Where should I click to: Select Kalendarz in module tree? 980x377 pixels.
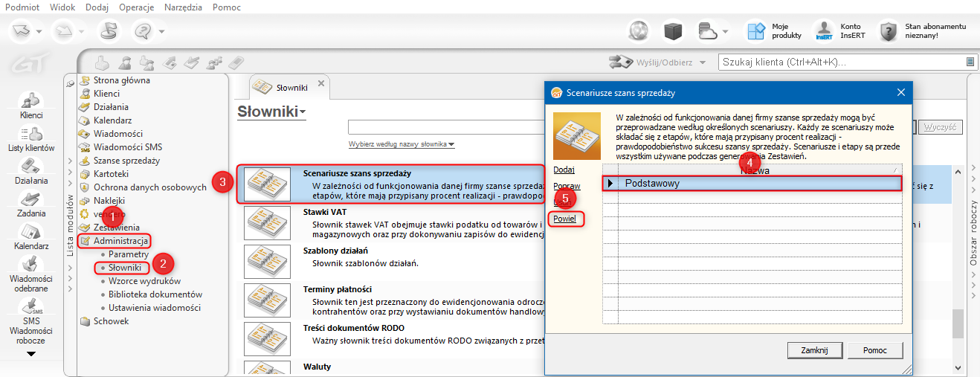pos(113,120)
